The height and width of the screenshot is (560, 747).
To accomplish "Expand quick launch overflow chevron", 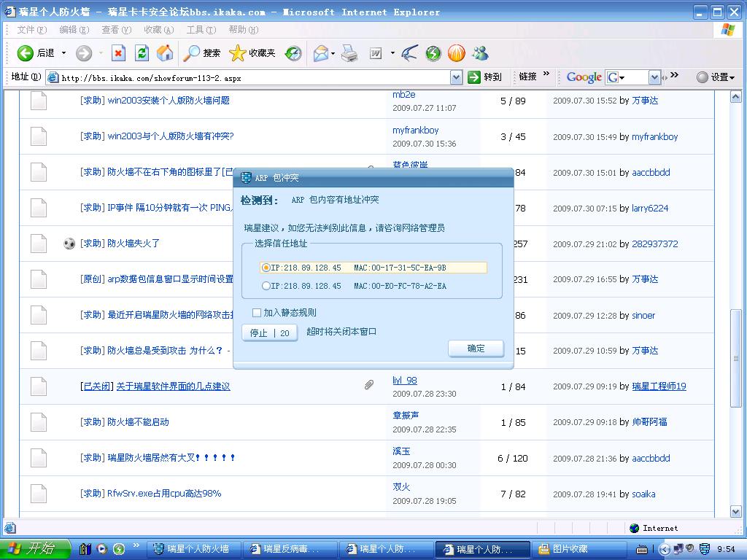I will [136, 545].
